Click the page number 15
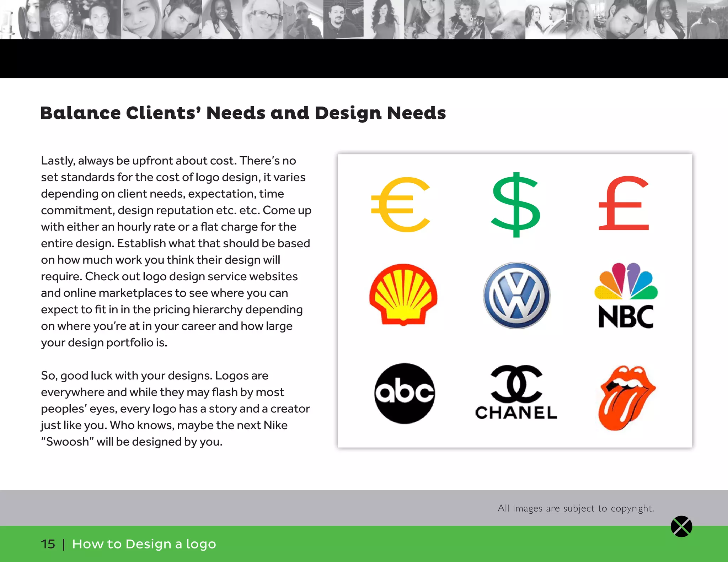The height and width of the screenshot is (562, 728). 48,544
